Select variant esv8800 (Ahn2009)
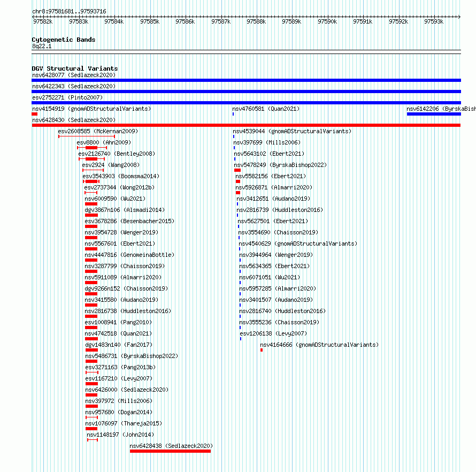Viewport: 476px width, 472px height. 104,142
